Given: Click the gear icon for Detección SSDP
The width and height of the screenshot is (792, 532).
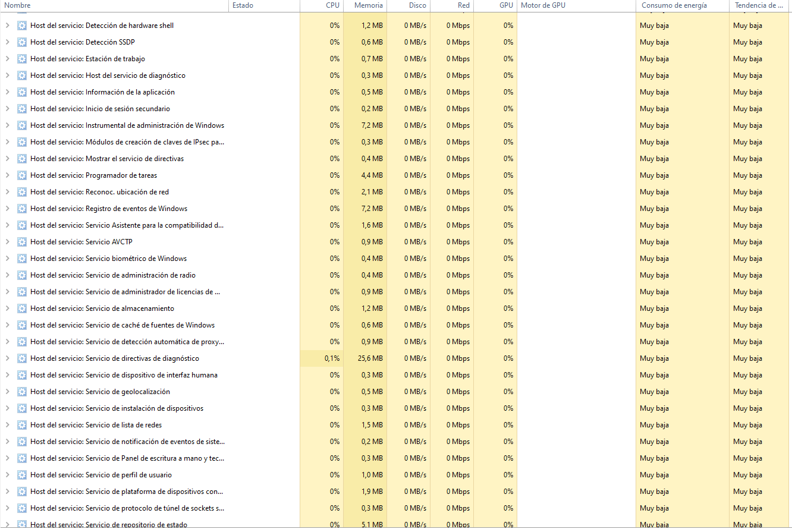Looking at the screenshot, I should click(22, 42).
